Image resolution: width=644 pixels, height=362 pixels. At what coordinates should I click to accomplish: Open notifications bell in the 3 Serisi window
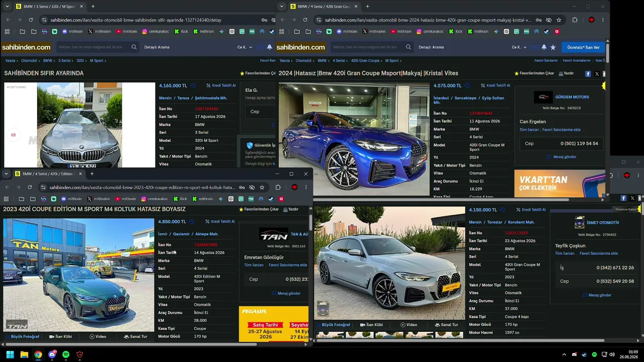coord(270,47)
